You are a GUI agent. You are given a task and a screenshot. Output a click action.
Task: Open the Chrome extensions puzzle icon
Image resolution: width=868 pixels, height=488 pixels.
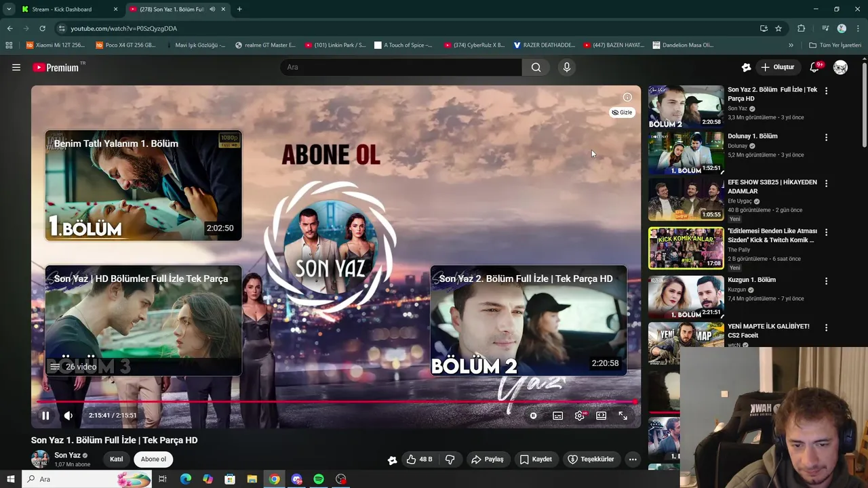801,28
